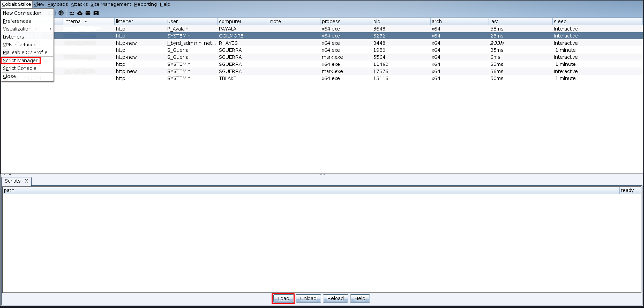The width and height of the screenshot is (644, 308).
Task: Sort by the note column header
Action: [295, 21]
